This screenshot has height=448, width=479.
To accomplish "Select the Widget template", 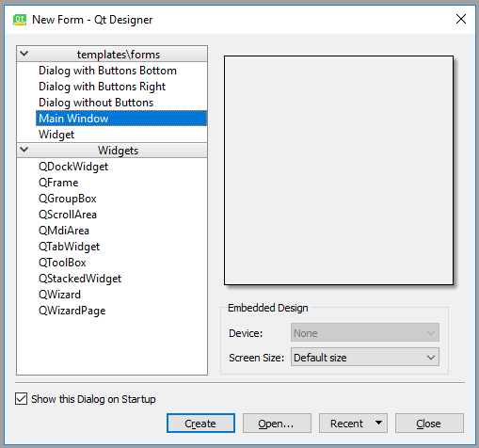I will [56, 135].
